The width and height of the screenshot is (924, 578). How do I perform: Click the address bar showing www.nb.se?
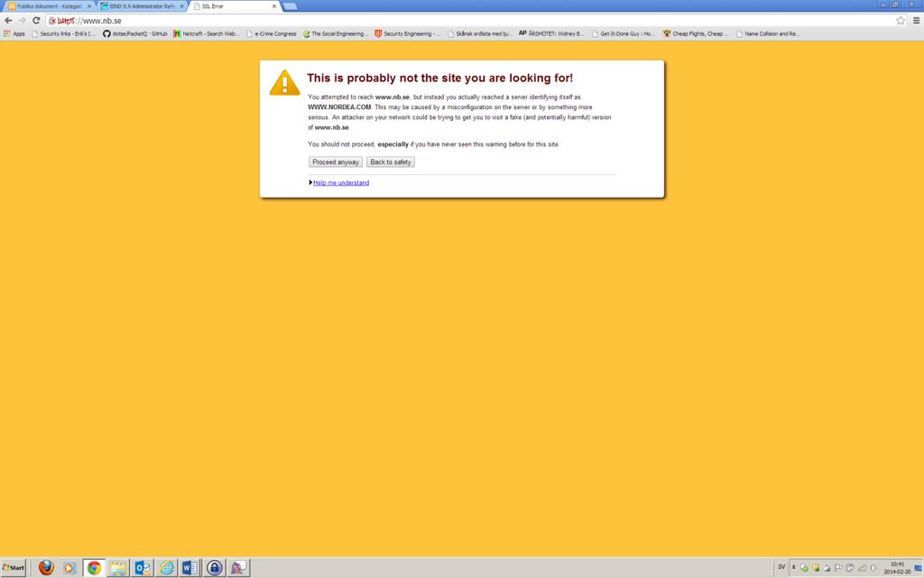[x=471, y=21]
